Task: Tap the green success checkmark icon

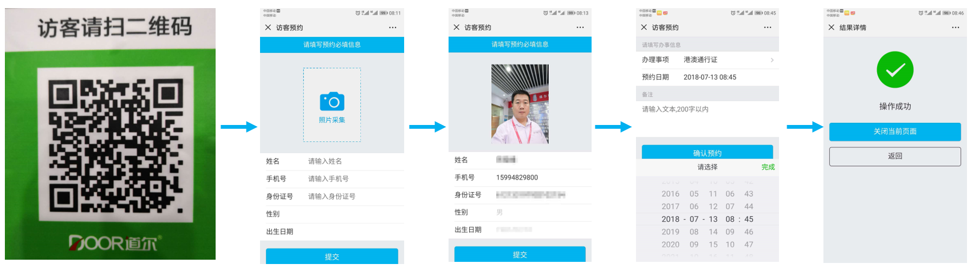Action: (x=895, y=70)
